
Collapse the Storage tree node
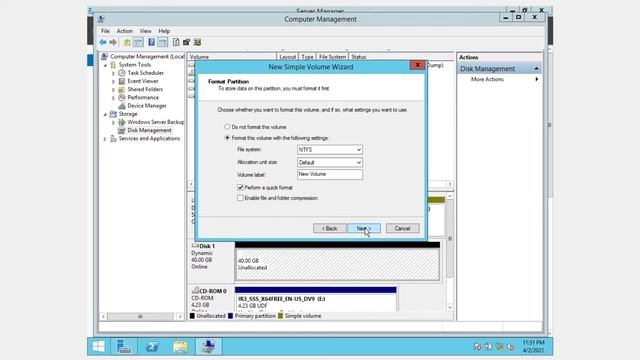coord(105,114)
